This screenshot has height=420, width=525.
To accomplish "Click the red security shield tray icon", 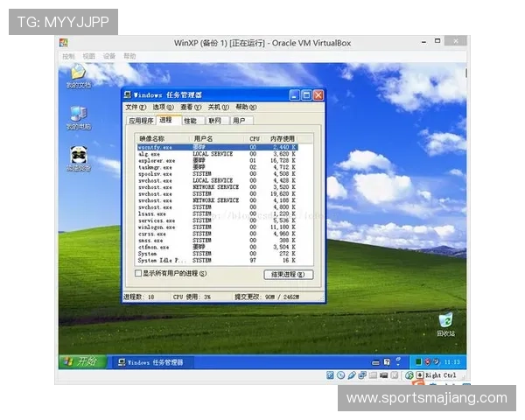I will point(427,362).
